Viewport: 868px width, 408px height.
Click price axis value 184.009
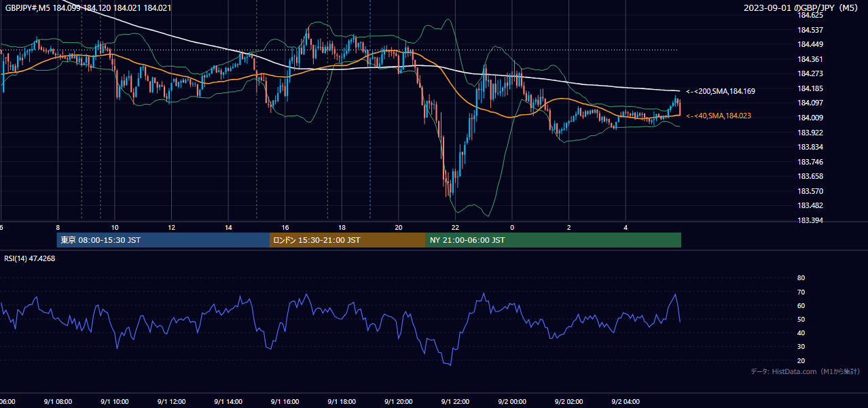click(x=810, y=118)
